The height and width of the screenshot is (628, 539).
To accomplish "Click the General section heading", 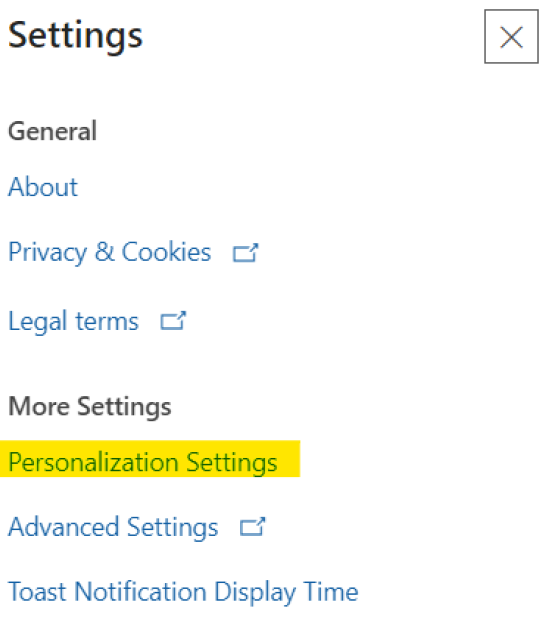I will 52,131.
